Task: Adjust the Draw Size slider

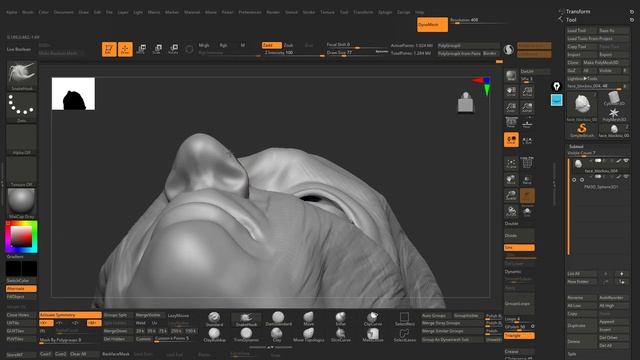Action: pos(357,53)
